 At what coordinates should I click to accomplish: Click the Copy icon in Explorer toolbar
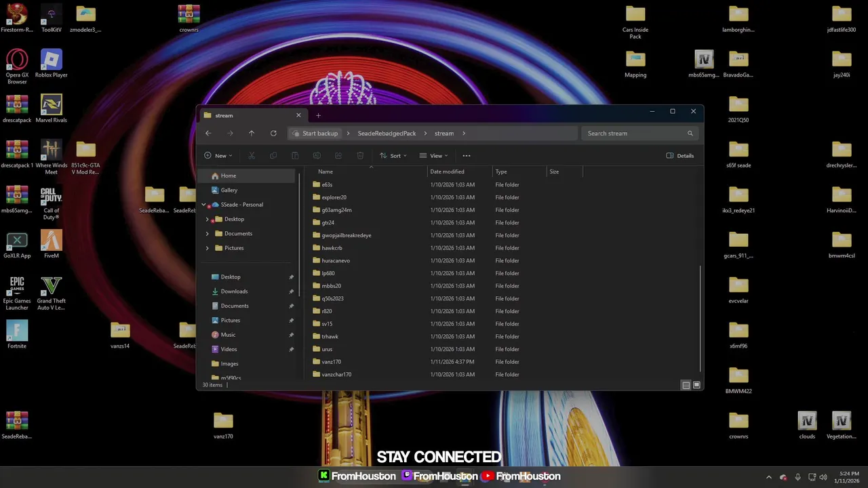click(x=273, y=156)
